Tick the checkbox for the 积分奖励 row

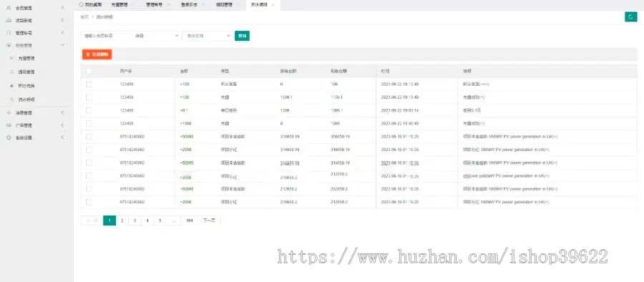pos(89,84)
